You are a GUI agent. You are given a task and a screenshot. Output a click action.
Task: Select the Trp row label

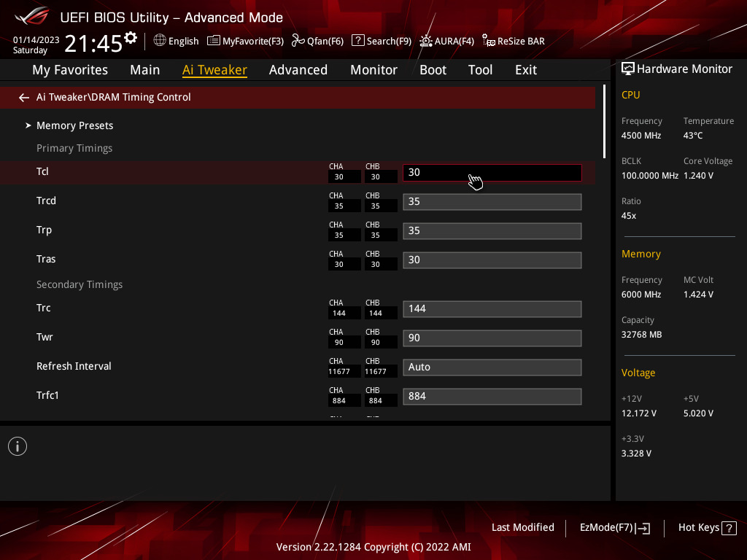(x=44, y=230)
